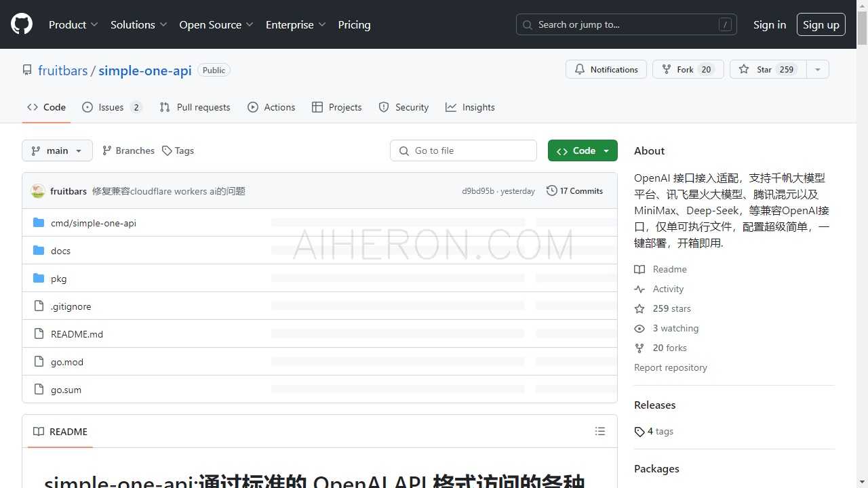Viewport: 868px width, 488px height.
Task: Open the green Code dropdown button
Action: click(x=583, y=150)
